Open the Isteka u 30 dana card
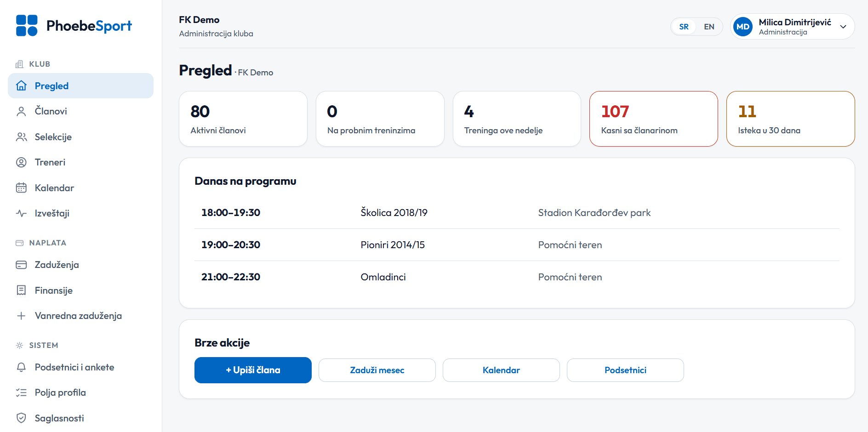The image size is (868, 432). click(791, 119)
